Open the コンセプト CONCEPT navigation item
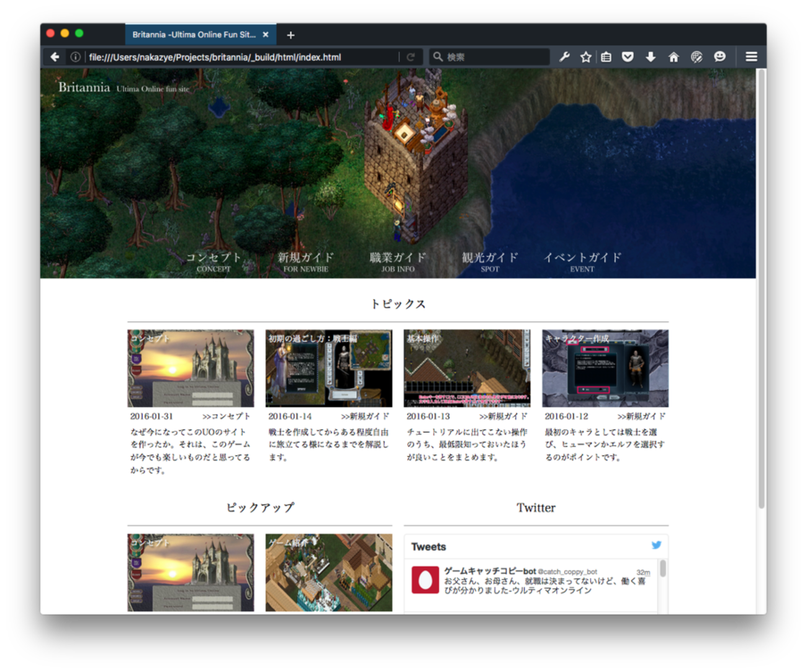Image resolution: width=807 pixels, height=672 pixels. [x=214, y=261]
